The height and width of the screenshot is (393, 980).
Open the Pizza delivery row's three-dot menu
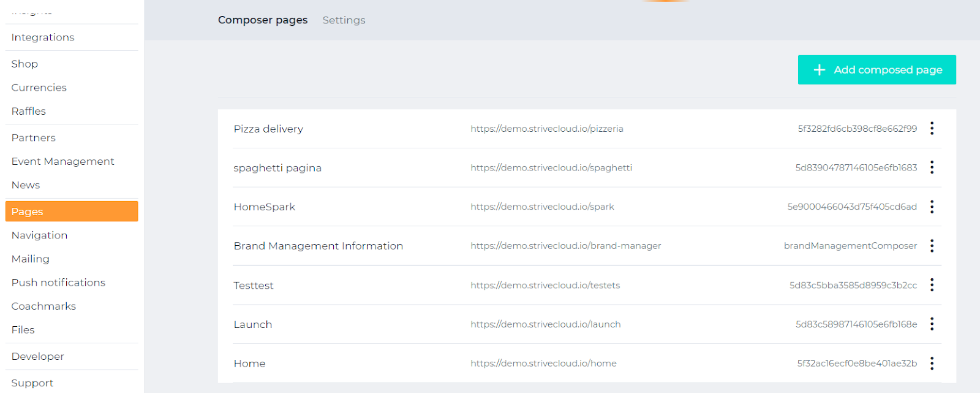(x=932, y=128)
